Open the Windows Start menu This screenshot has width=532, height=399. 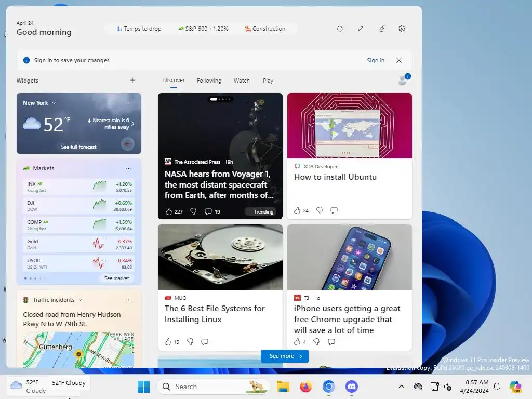click(x=143, y=387)
